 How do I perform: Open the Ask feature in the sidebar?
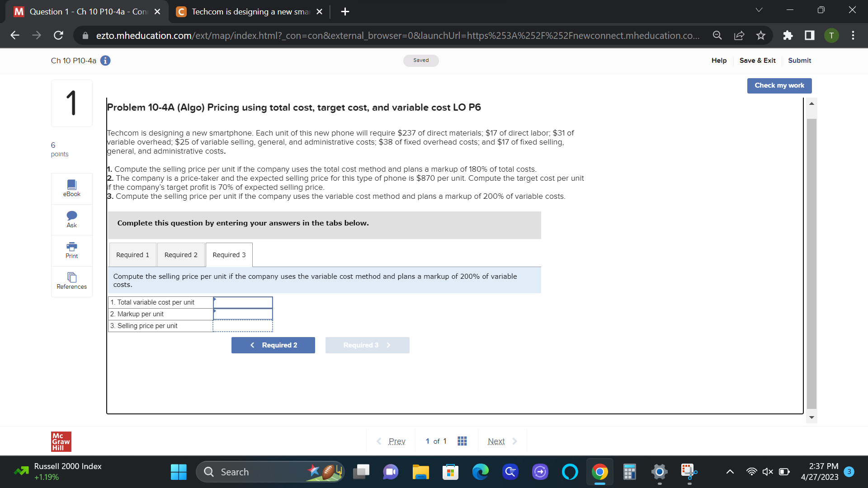(71, 220)
